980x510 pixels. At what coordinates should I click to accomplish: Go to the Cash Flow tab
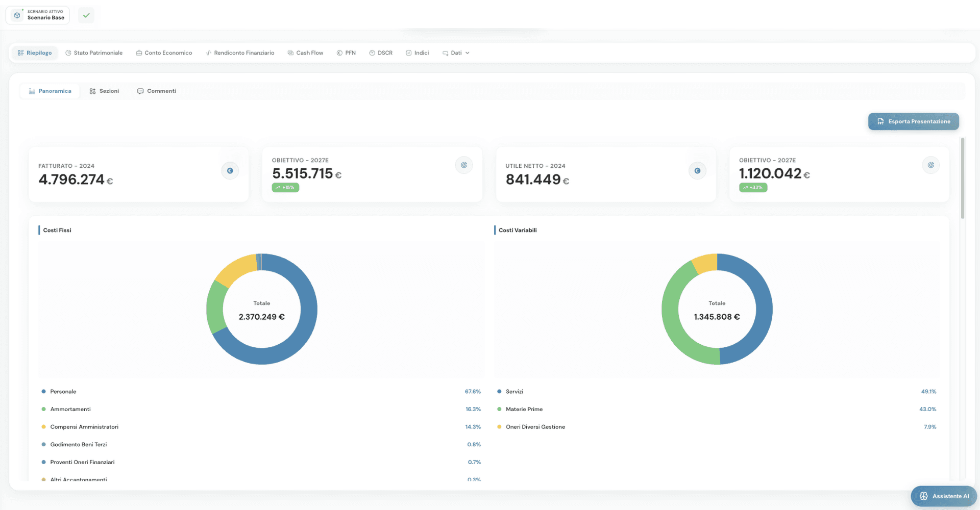click(305, 53)
